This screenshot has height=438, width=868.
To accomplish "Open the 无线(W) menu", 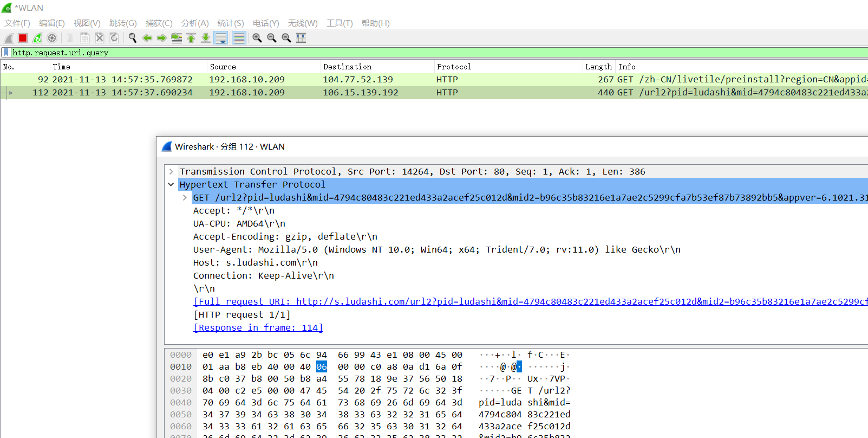I will pyautogui.click(x=303, y=23).
